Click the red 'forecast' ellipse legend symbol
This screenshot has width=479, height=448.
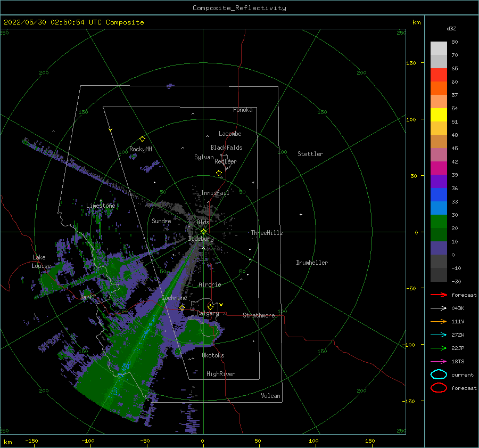coord(439,388)
